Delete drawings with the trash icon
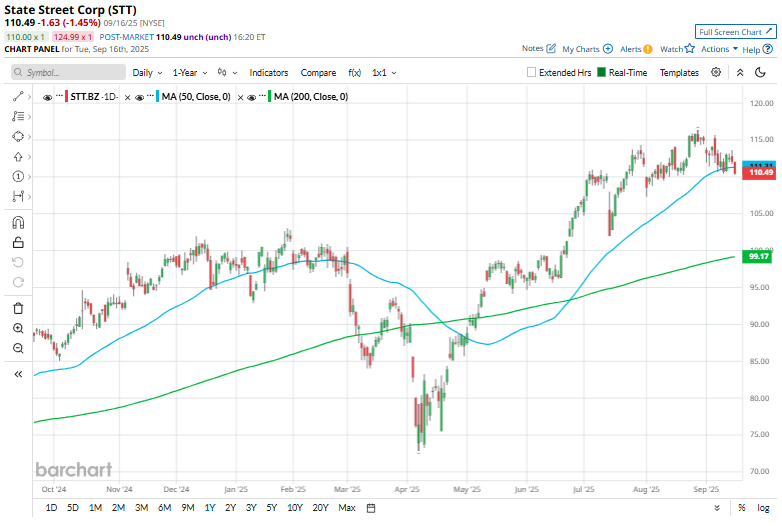This screenshot has height=526, width=782. [18, 309]
